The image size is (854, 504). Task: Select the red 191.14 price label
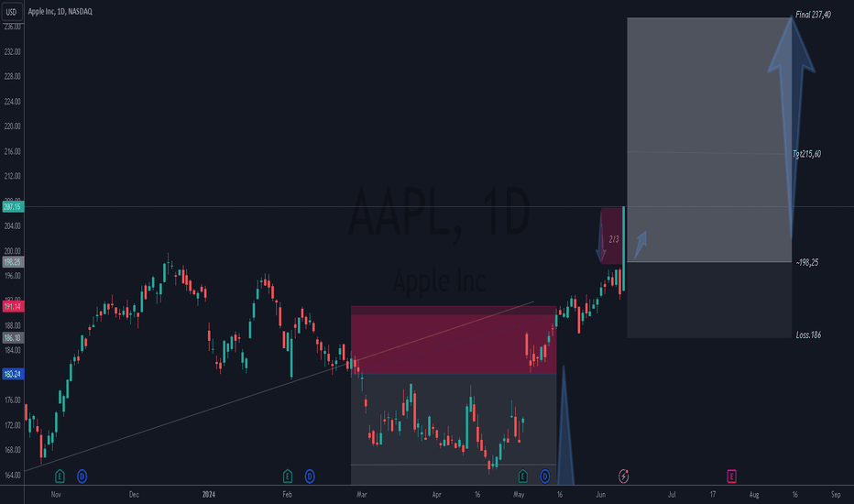click(13, 307)
